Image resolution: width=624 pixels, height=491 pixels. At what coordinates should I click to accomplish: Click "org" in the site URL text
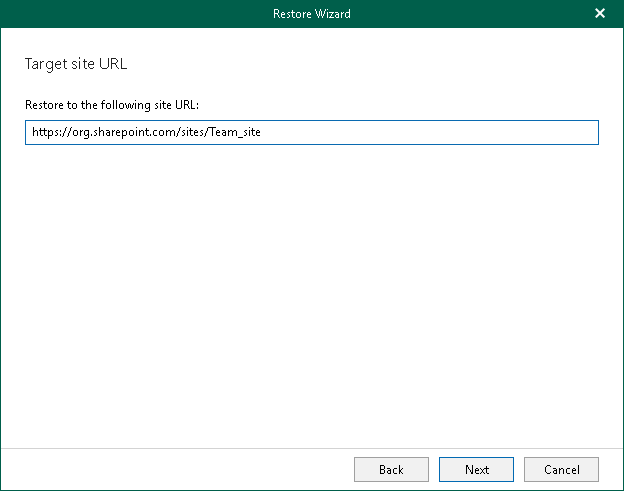point(77,133)
